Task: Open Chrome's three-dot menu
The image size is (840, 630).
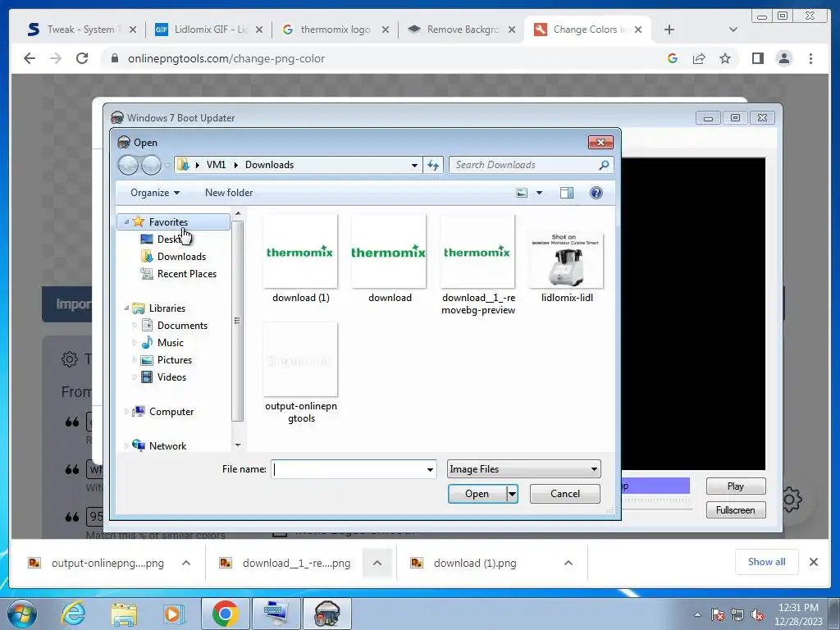Action: point(810,58)
